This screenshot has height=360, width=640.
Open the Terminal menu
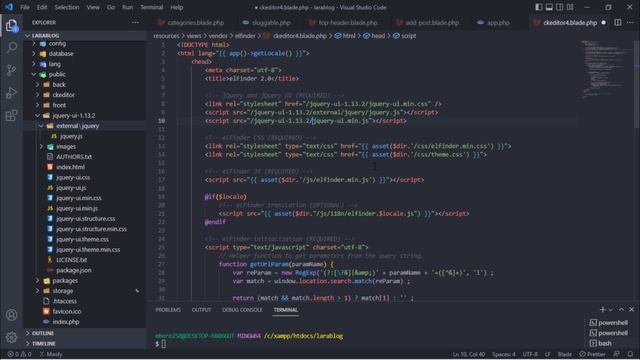point(151,7)
